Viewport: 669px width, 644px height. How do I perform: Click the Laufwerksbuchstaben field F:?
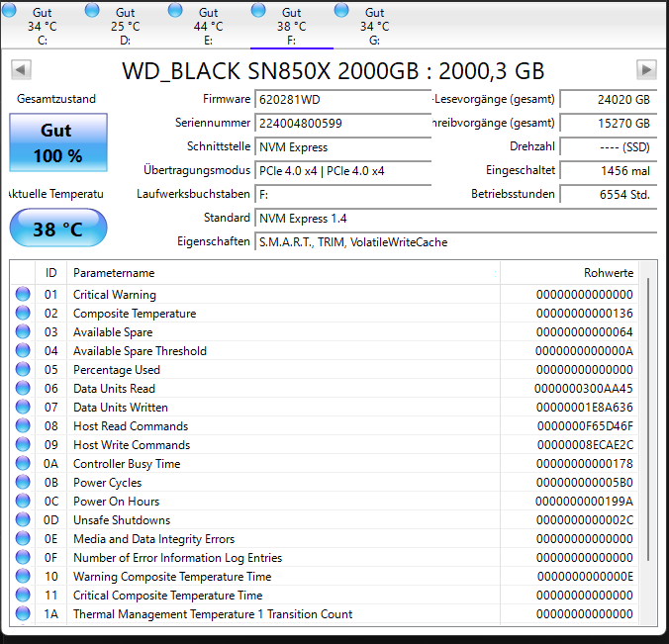(343, 195)
